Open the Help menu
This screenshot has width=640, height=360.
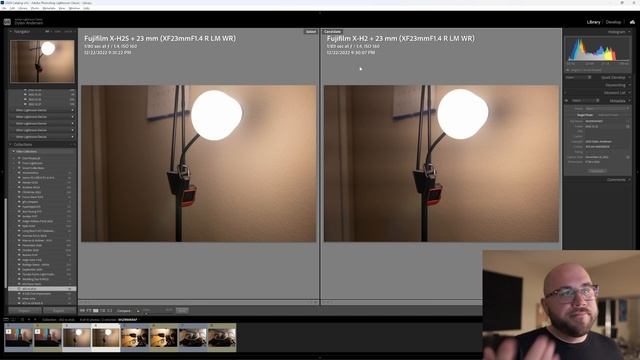87,8
